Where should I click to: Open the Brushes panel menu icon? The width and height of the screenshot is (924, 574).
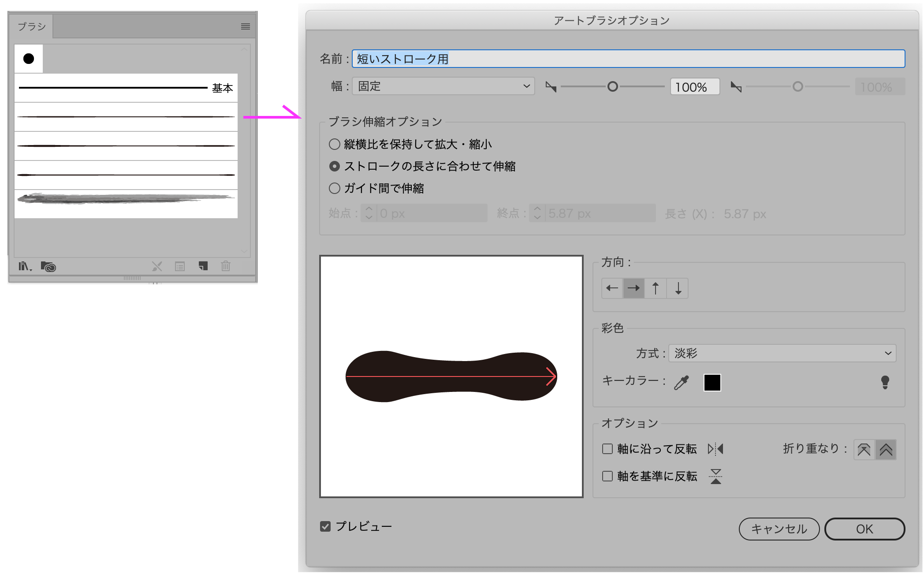[246, 26]
